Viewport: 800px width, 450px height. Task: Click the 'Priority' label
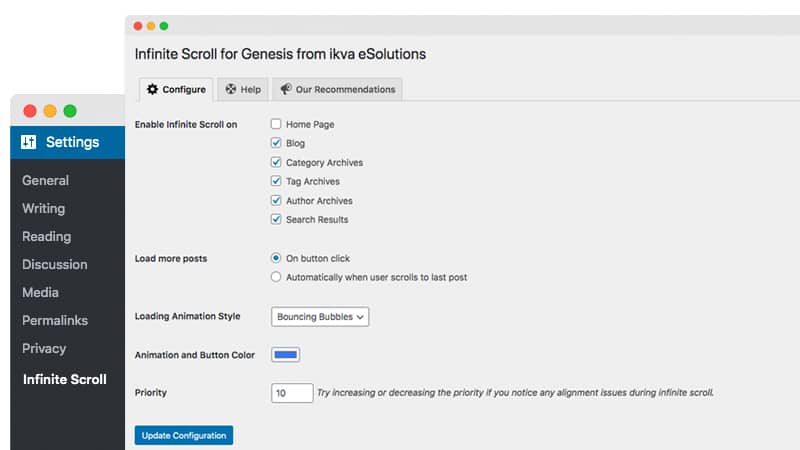[x=151, y=393]
